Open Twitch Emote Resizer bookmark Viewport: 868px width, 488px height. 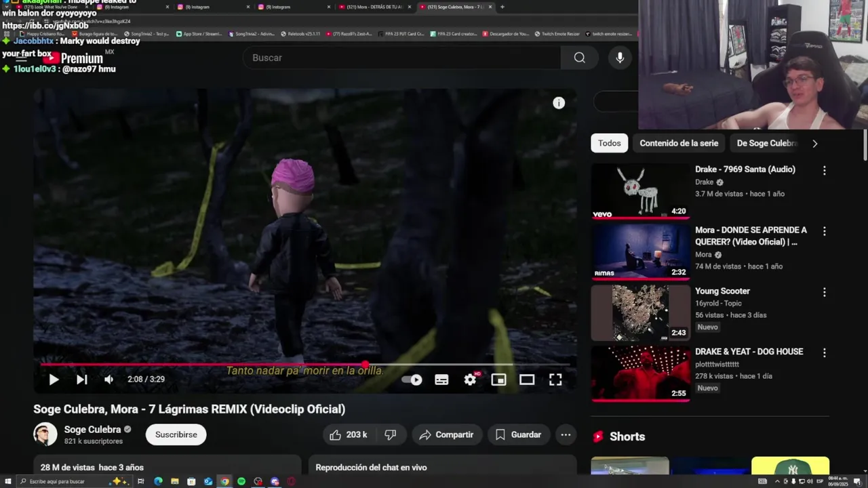[x=557, y=34]
